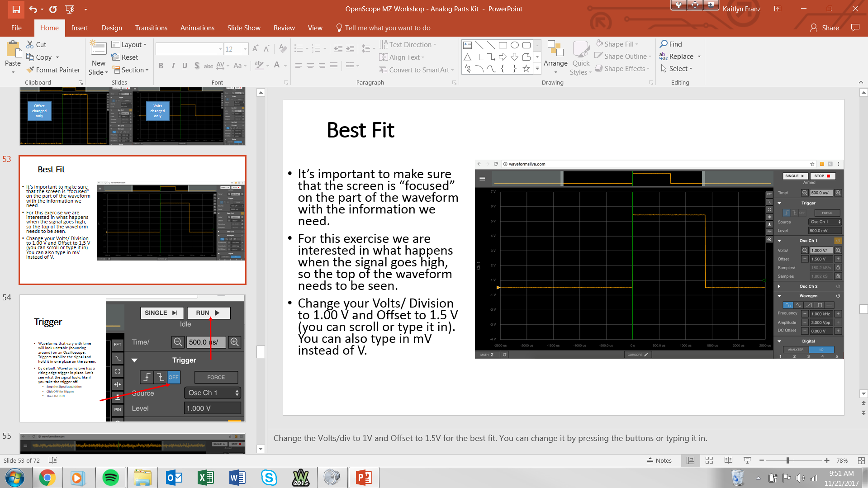Open the Slide Show tab
This screenshot has height=488, width=868.
(244, 28)
